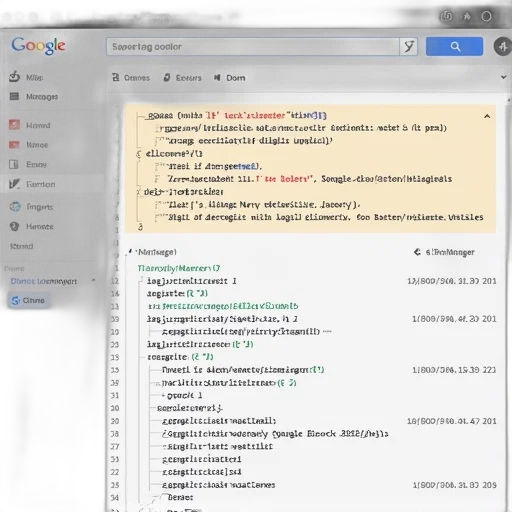This screenshot has width=512, height=512.
Task: Click the plain text entry below the sidebar icon list
Action: 22,246
